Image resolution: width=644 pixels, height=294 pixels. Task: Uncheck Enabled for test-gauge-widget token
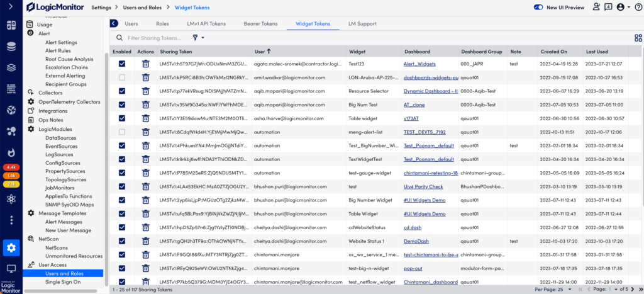pos(122,172)
